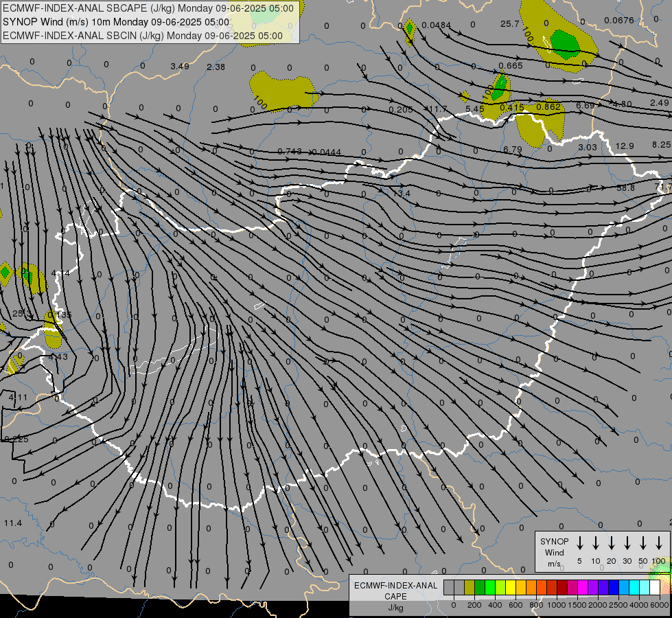
Task: Select the bright green CAPE legend swatch
Action: click(x=490, y=587)
